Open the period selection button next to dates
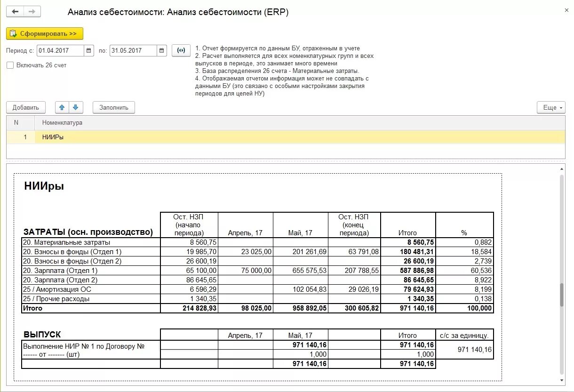The height and width of the screenshot is (392, 574). tap(181, 51)
